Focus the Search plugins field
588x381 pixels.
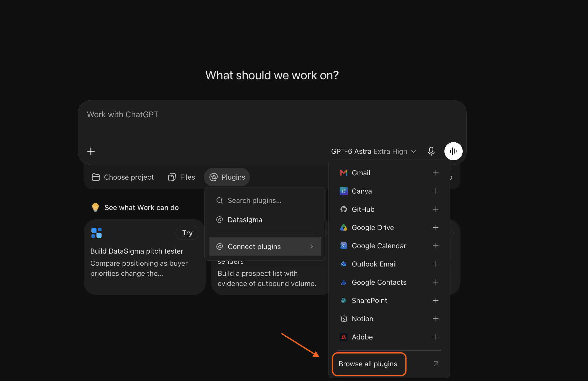265,200
